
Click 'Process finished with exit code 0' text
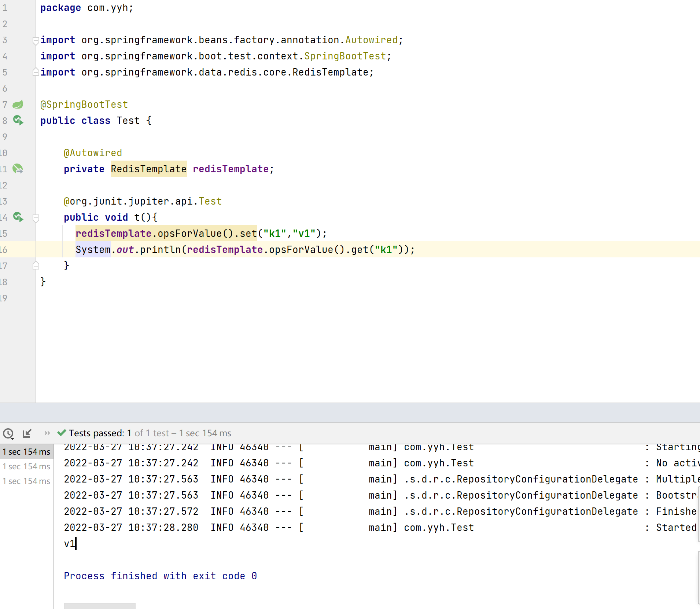click(x=160, y=576)
